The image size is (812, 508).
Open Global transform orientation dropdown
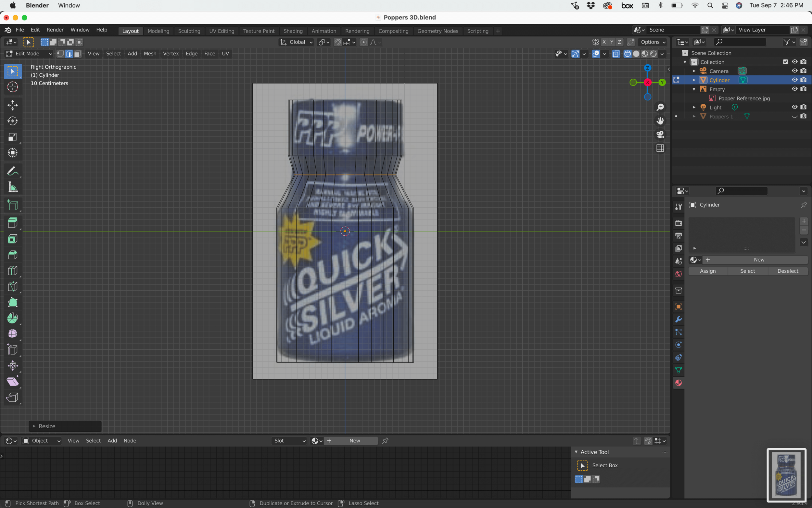tap(297, 42)
